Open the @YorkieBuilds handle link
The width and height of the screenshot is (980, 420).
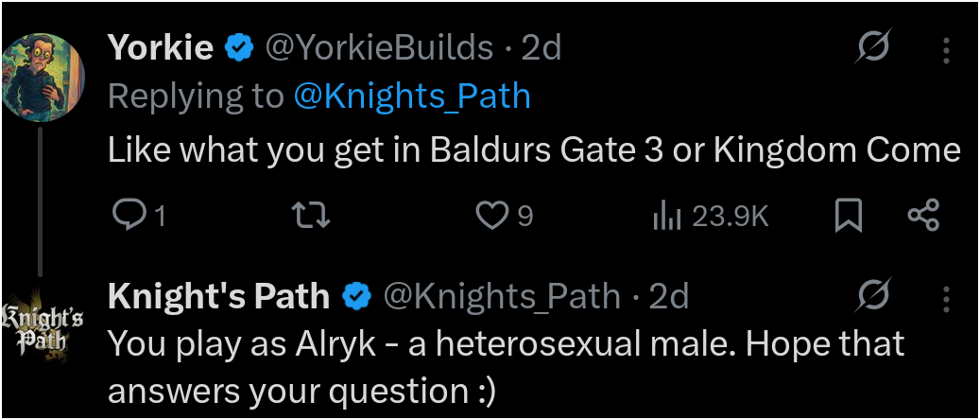[x=380, y=47]
